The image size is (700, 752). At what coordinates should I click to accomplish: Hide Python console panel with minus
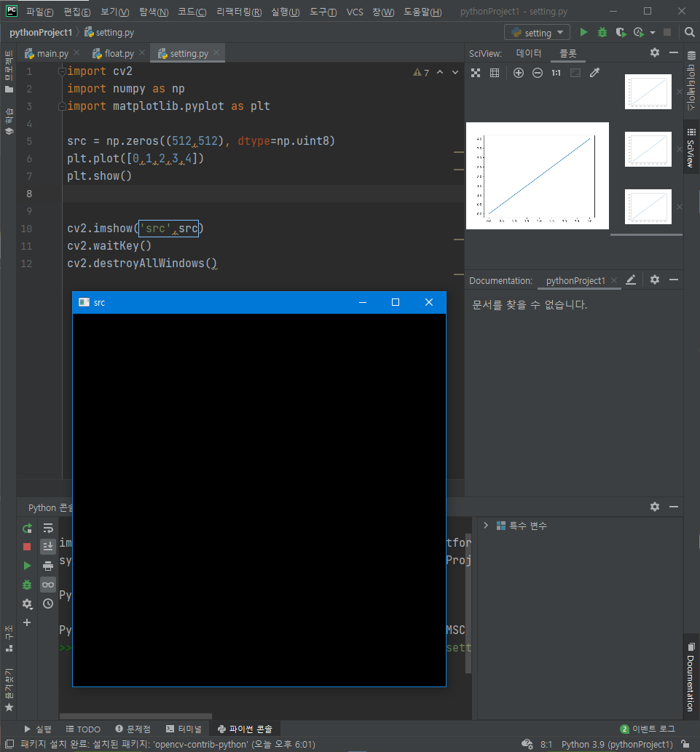[674, 507]
